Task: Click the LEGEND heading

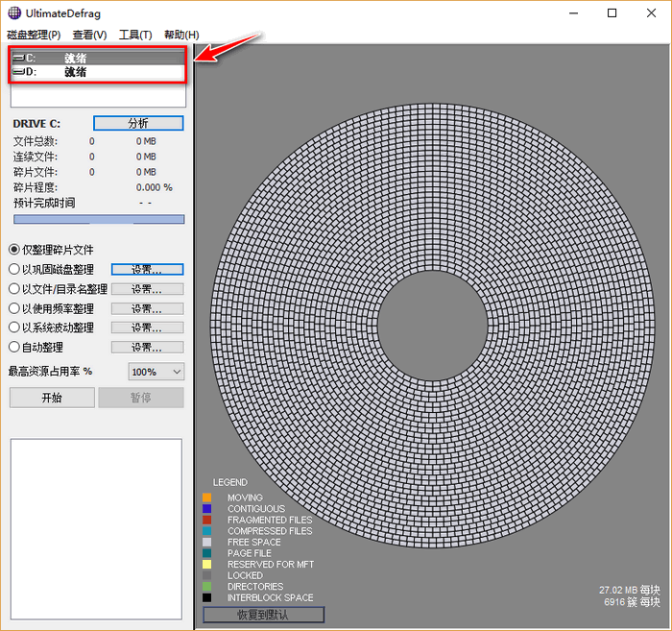Action: 230,482
